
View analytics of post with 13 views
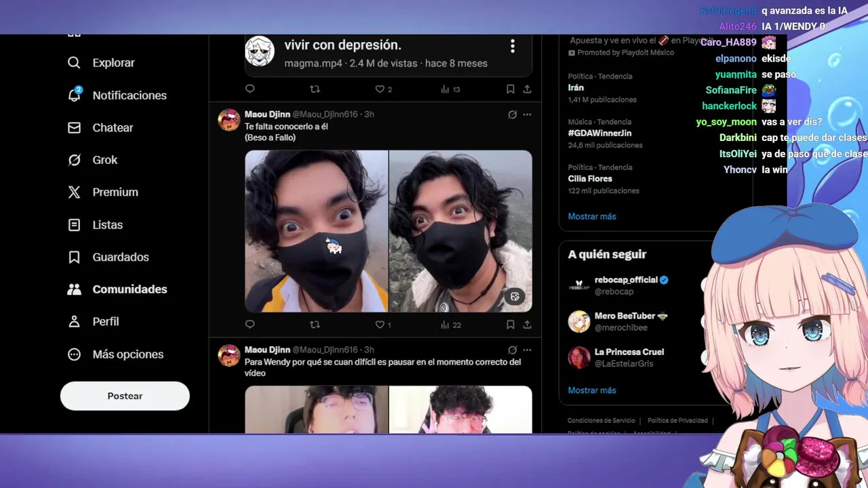(450, 89)
